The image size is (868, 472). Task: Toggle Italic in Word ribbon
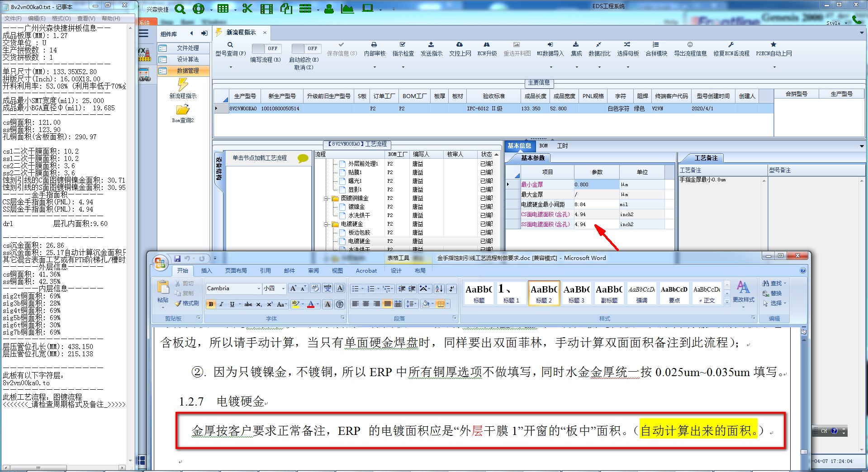221,304
